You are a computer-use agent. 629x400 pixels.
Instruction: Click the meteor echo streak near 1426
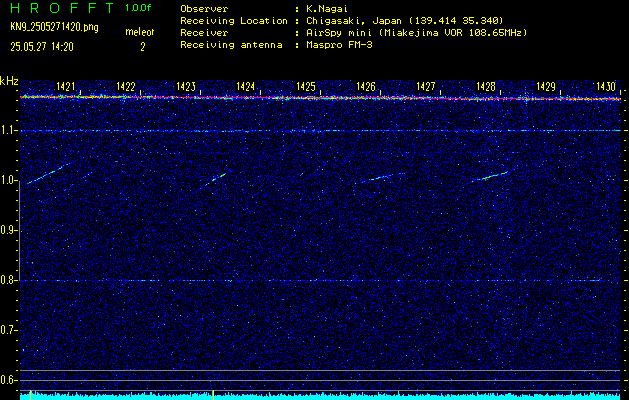[379, 178]
